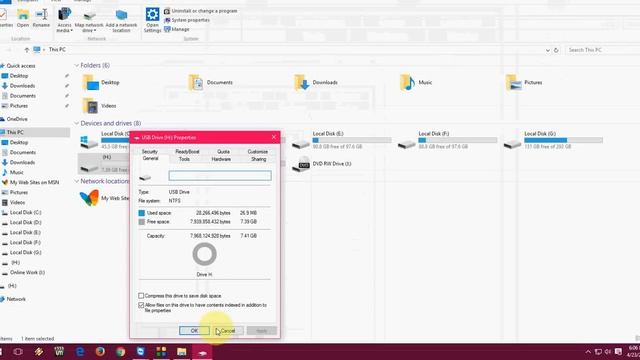
Task: Collapse the Network locations group
Action: pyautogui.click(x=77, y=181)
